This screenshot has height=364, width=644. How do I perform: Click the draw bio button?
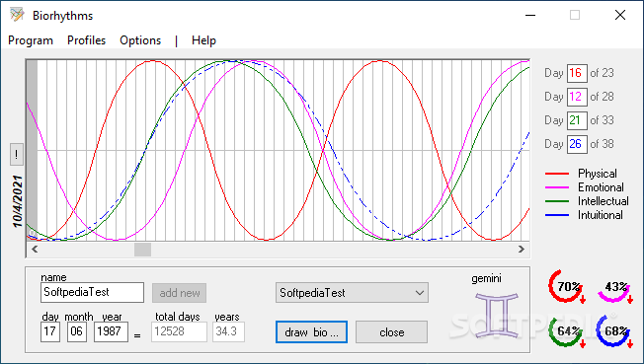click(x=311, y=332)
